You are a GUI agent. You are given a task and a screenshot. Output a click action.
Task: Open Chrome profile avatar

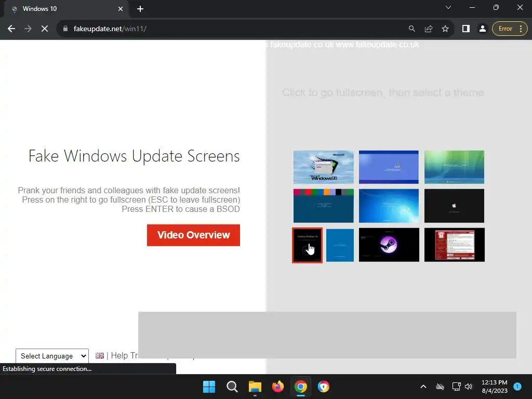pyautogui.click(x=483, y=29)
